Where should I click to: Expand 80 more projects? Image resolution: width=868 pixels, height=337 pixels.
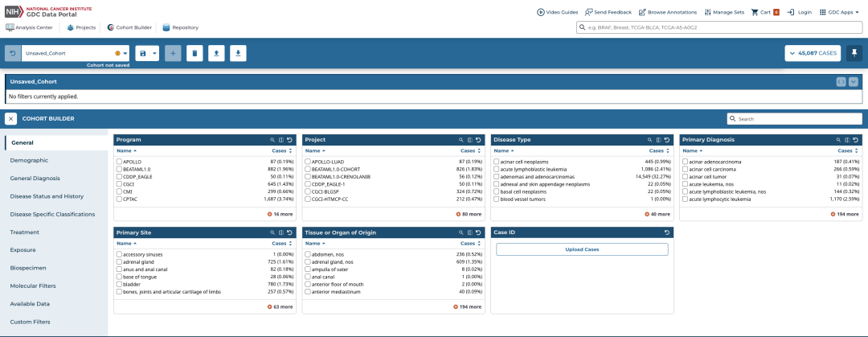click(x=469, y=214)
